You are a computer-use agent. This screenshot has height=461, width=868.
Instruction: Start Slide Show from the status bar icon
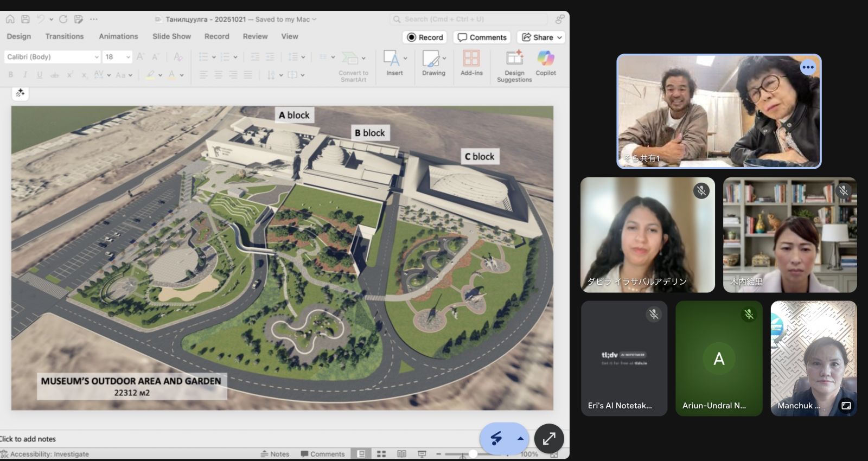coord(422,454)
